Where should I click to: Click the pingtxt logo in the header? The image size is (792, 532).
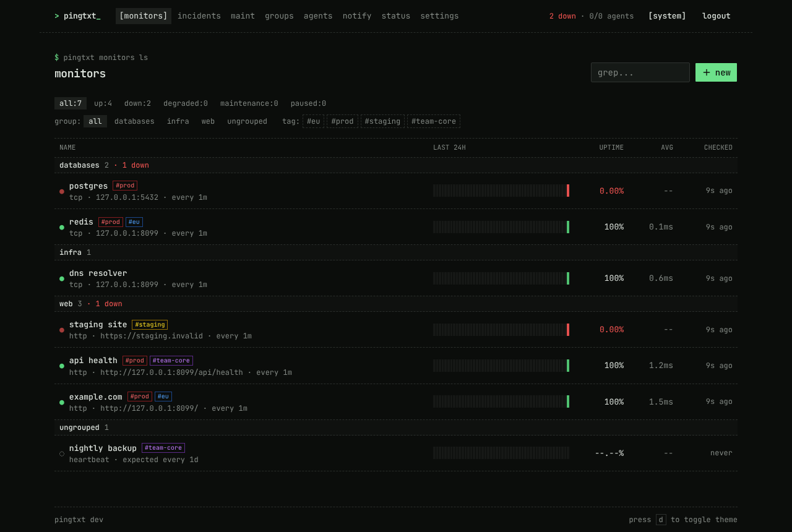77,16
